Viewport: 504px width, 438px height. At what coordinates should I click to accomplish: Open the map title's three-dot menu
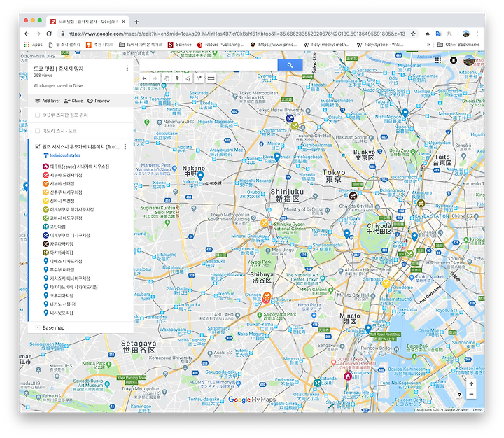tap(127, 68)
